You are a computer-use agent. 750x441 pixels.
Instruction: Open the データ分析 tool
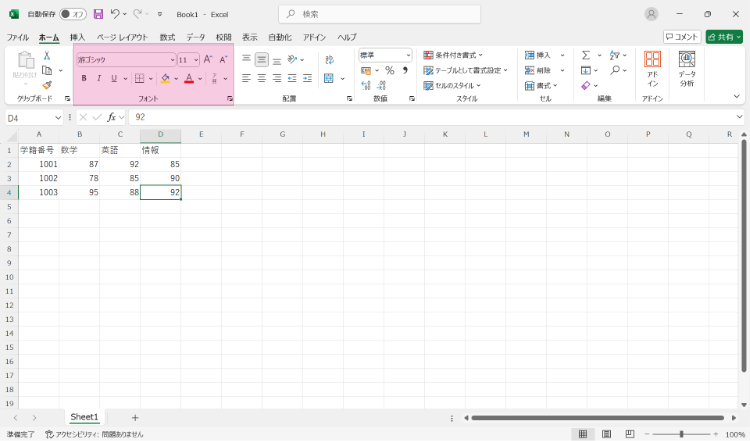pyautogui.click(x=687, y=68)
